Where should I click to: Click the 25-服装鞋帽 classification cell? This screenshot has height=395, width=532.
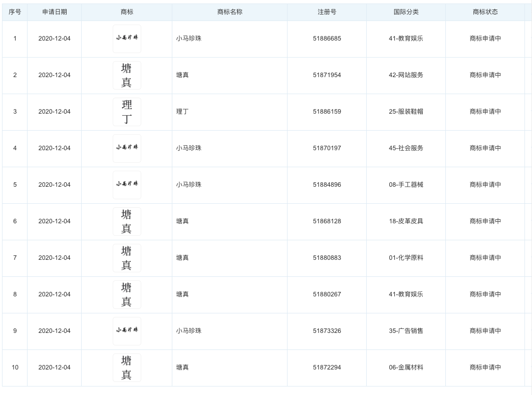click(406, 112)
